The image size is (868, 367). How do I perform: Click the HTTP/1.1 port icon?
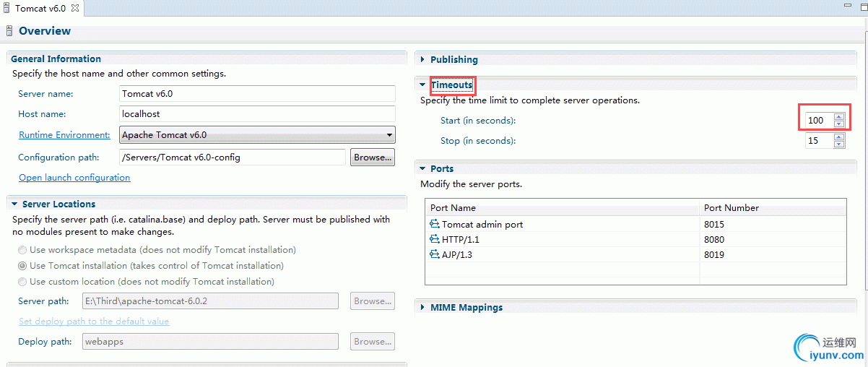pos(435,239)
